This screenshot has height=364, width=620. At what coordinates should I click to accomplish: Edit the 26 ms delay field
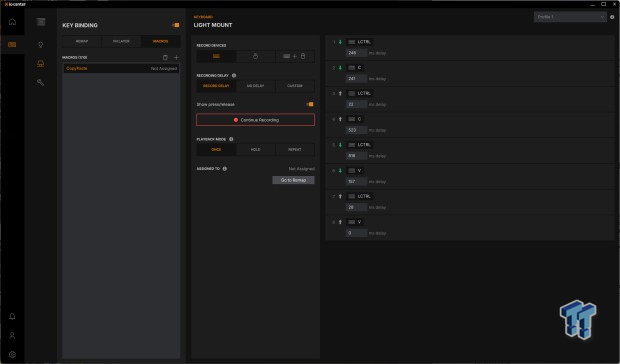click(356, 207)
